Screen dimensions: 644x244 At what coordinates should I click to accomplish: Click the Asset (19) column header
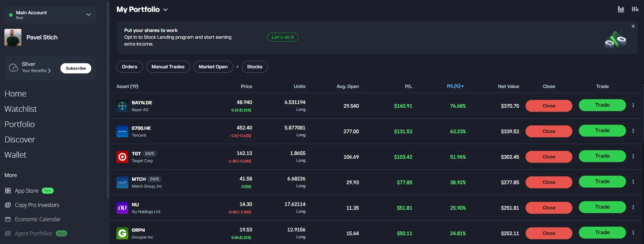[127, 87]
